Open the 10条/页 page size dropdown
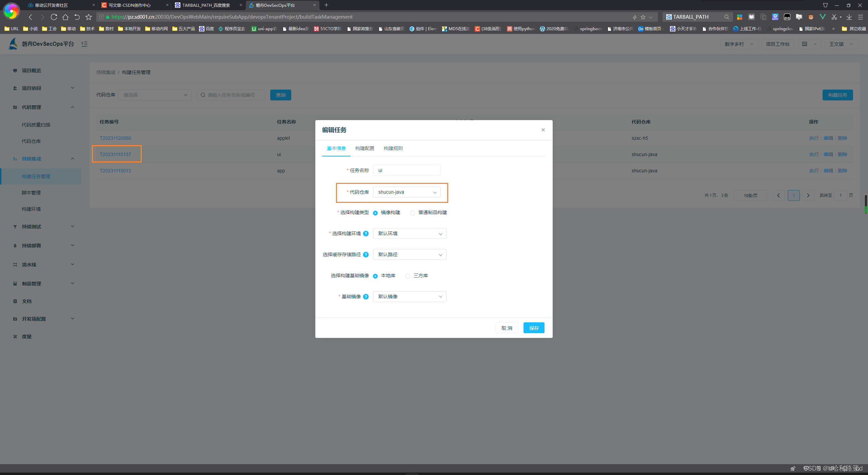This screenshot has height=475, width=868. [750, 195]
